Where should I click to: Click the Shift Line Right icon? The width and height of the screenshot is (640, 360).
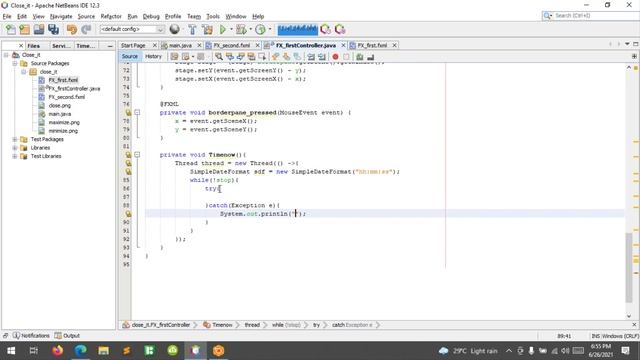tap(322, 57)
